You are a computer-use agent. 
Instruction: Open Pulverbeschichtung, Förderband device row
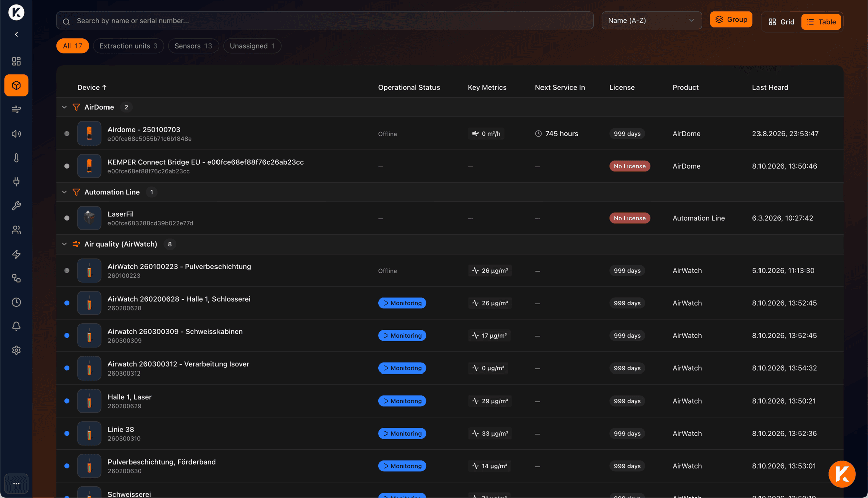(x=450, y=466)
